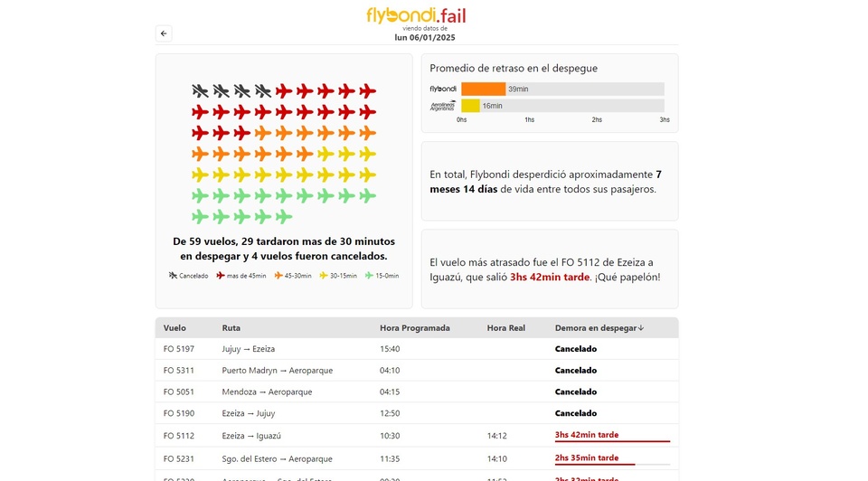This screenshot has width=868, height=481.
Task: Click real departure time 14:12
Action: pyautogui.click(x=497, y=436)
